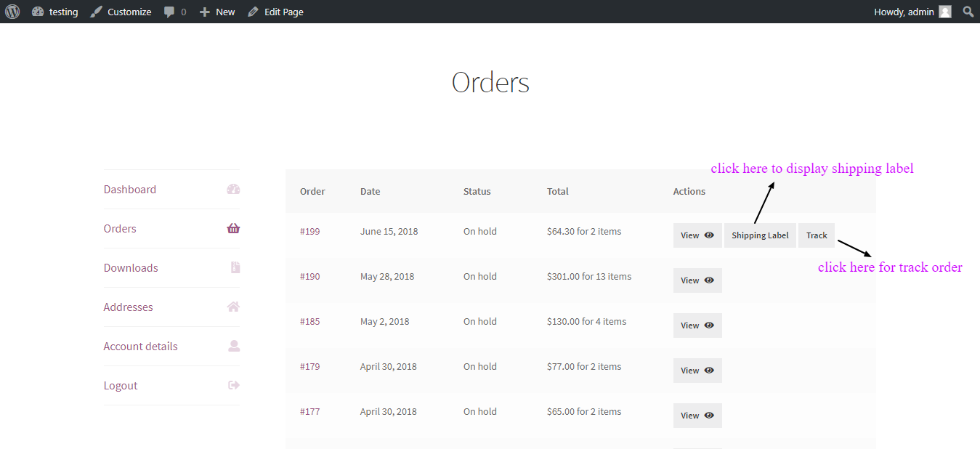Open the testing site dashboard icon

[38, 12]
